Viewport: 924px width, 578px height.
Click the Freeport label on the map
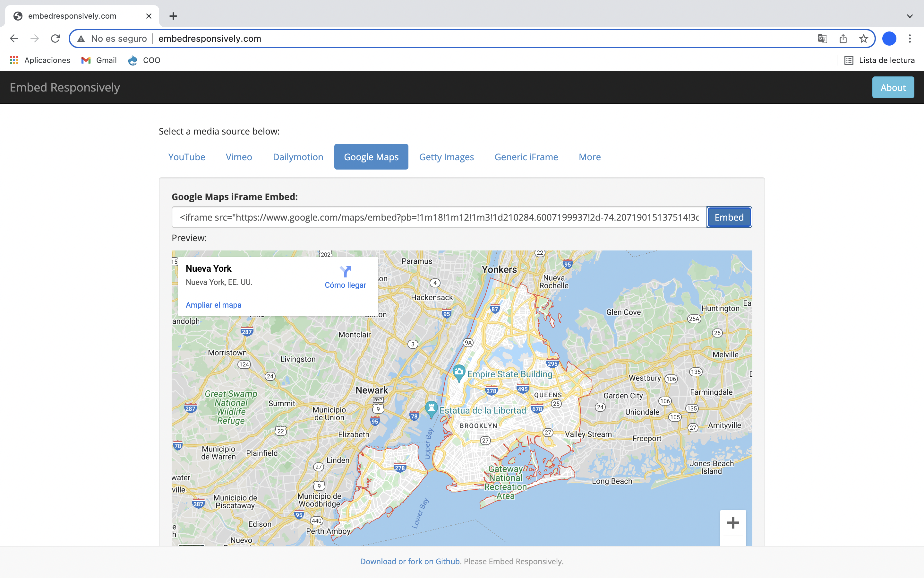pos(647,438)
